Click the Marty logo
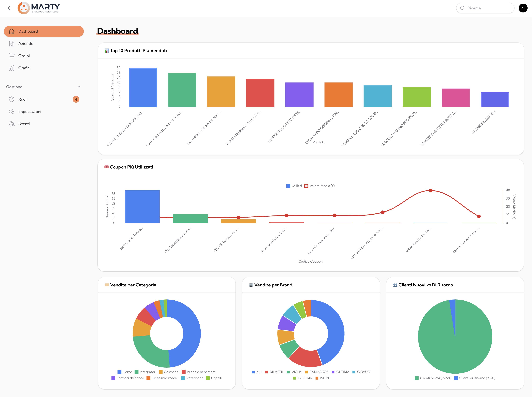532x397 pixels. coord(39,8)
